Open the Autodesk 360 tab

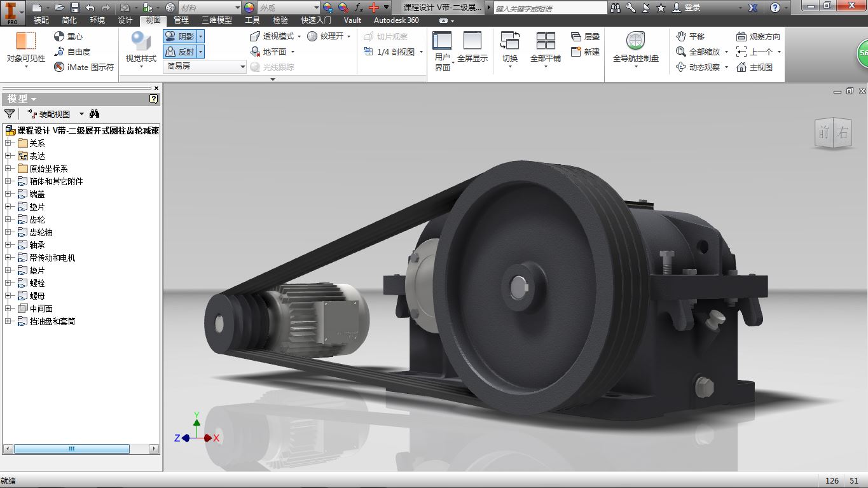pos(396,20)
